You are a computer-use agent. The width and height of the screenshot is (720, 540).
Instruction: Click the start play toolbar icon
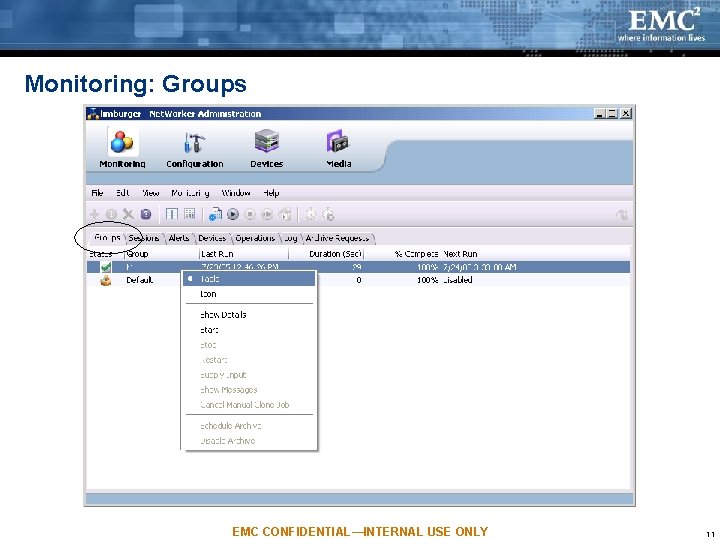(233, 214)
